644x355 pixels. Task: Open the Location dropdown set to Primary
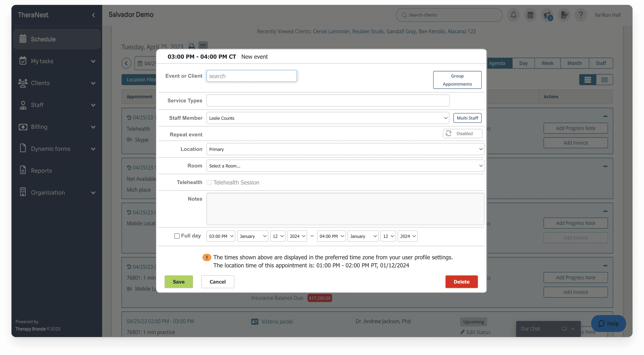[x=345, y=149]
